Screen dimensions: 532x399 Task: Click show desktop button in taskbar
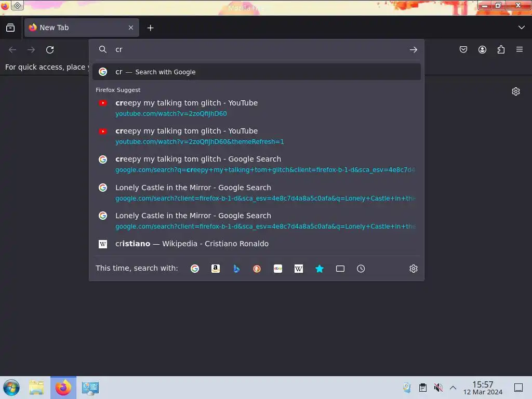pyautogui.click(x=518, y=388)
